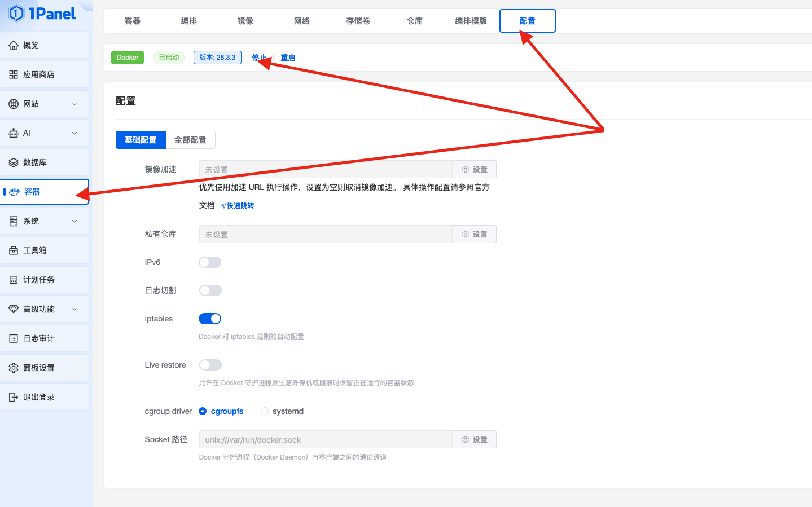
Task: Switch to 全部配置 tab
Action: point(190,140)
